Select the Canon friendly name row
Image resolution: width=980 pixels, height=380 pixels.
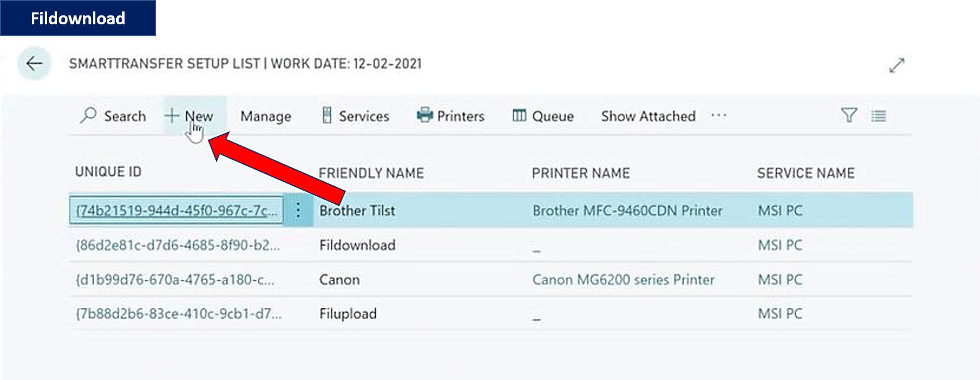coord(339,280)
